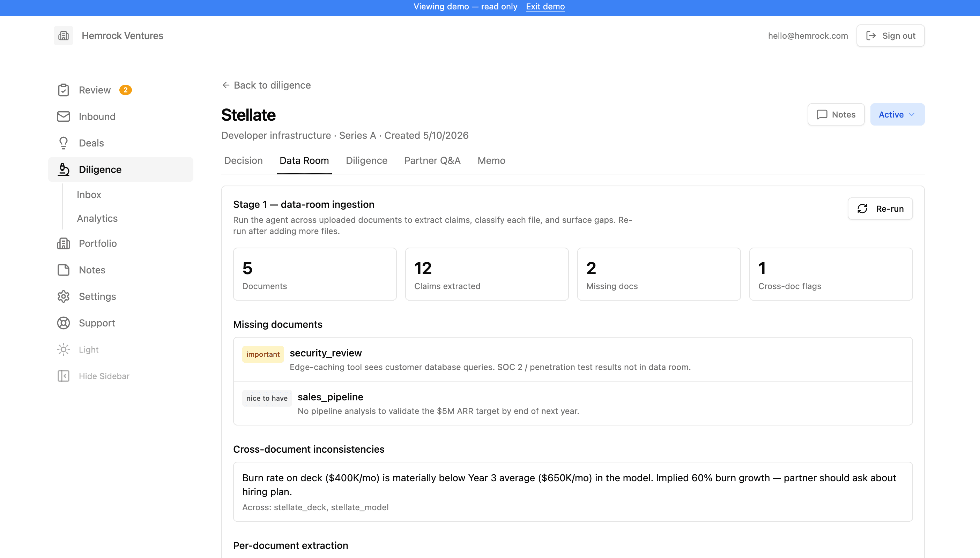Image resolution: width=980 pixels, height=558 pixels.
Task: Click the Re-run refresh icon
Action: [x=862, y=209]
